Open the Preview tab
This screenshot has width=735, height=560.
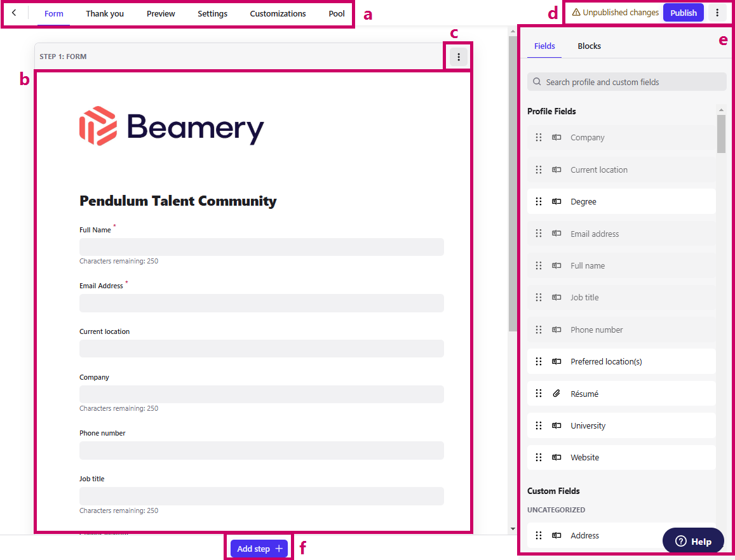coord(161,13)
